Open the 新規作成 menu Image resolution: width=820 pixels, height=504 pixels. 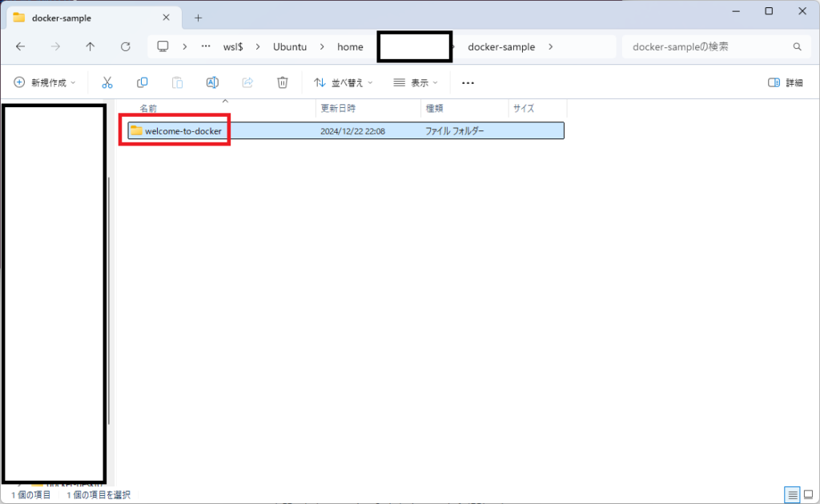pos(45,82)
